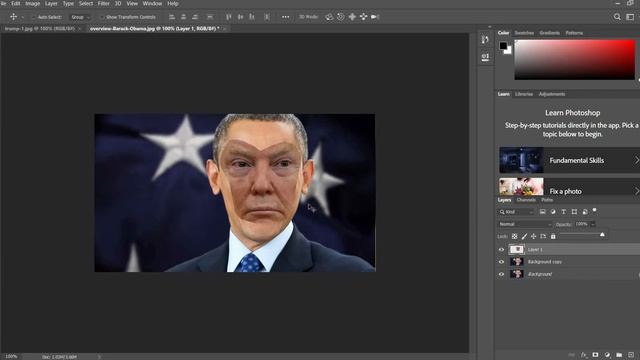Image resolution: width=640 pixels, height=360 pixels.
Task: Hide the Background copy layer eye icon
Action: pos(501,262)
